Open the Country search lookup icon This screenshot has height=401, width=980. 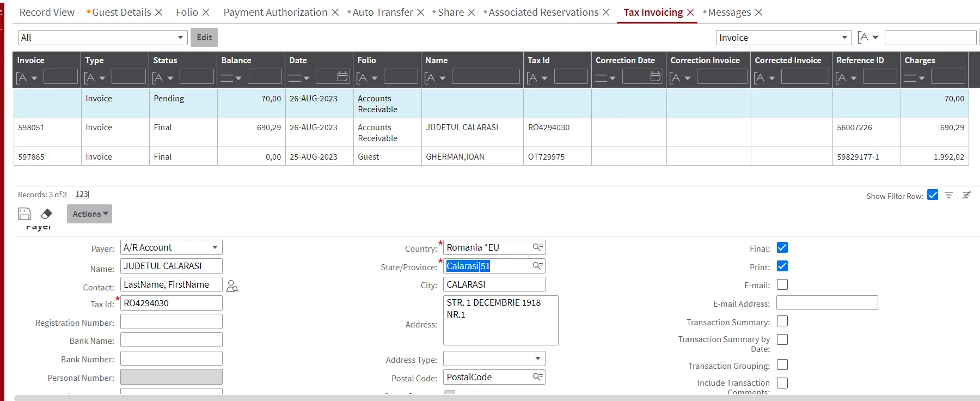tap(537, 247)
